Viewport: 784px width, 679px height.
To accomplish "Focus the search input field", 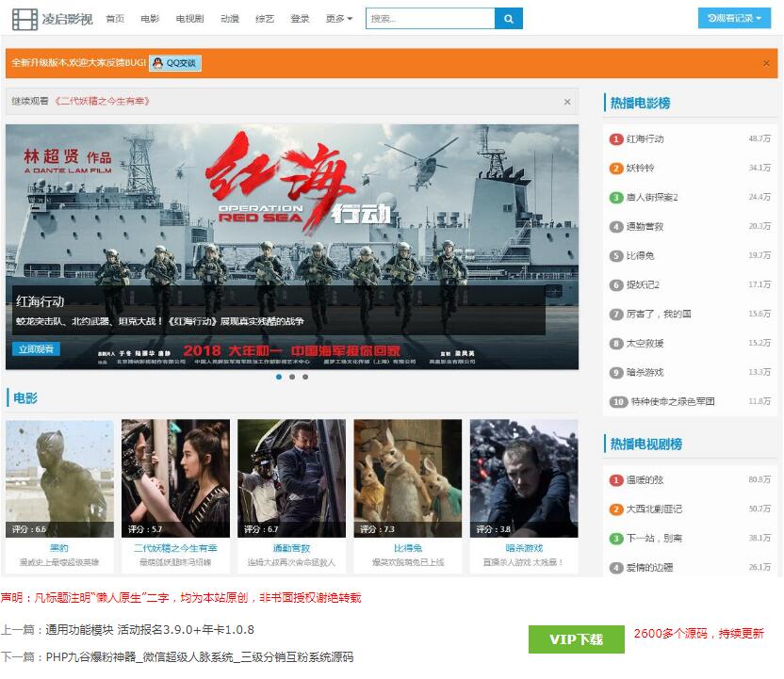I will (430, 19).
